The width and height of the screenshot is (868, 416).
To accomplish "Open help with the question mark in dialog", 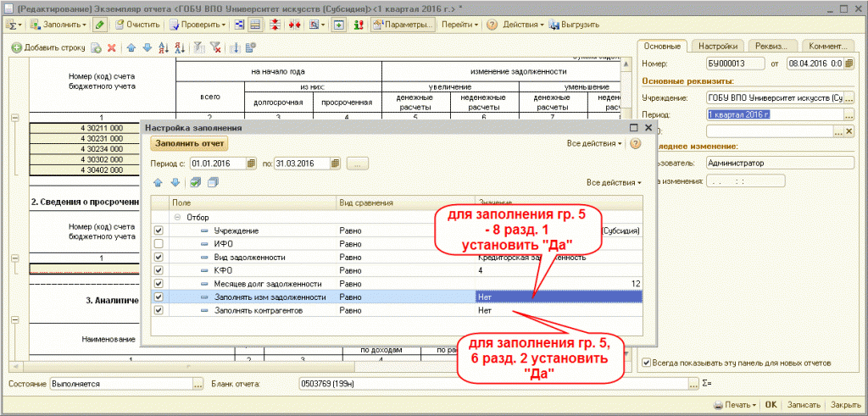I will pyautogui.click(x=635, y=143).
